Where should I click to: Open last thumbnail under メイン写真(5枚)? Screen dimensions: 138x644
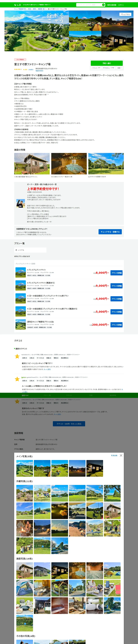[x=95, y=468]
